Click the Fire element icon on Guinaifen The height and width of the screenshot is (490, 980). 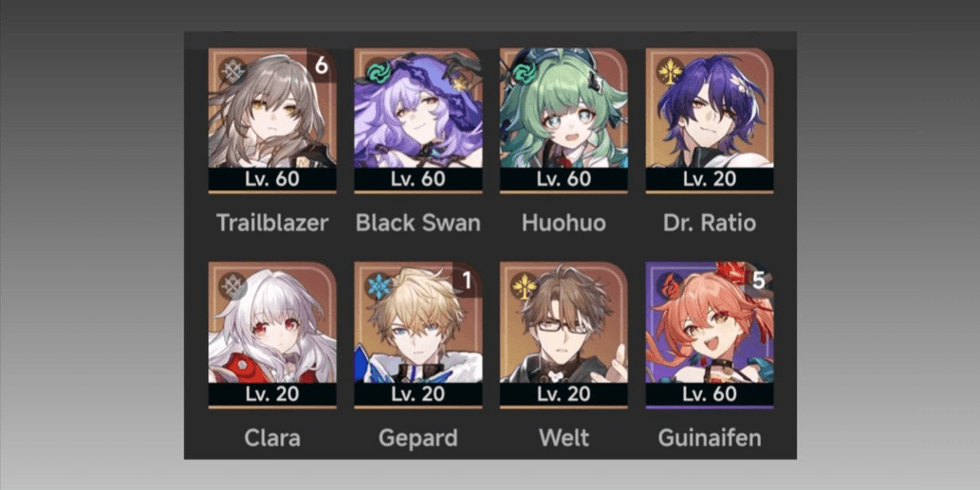(x=670, y=286)
